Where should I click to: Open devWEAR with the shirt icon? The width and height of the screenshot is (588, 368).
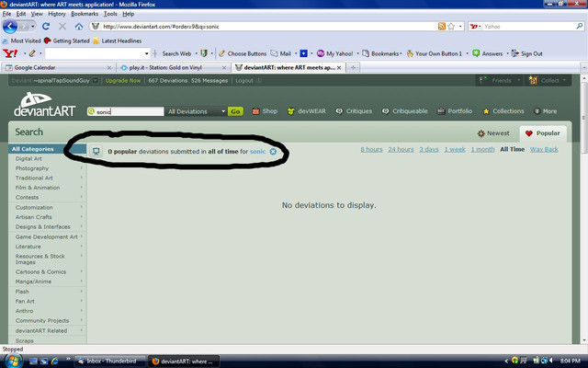tap(306, 111)
